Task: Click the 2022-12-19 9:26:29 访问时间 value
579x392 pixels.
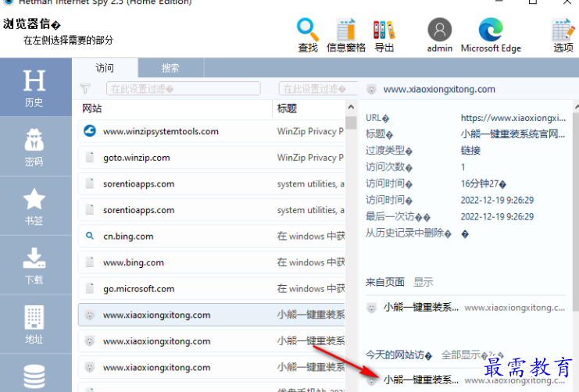Action: coord(497,200)
